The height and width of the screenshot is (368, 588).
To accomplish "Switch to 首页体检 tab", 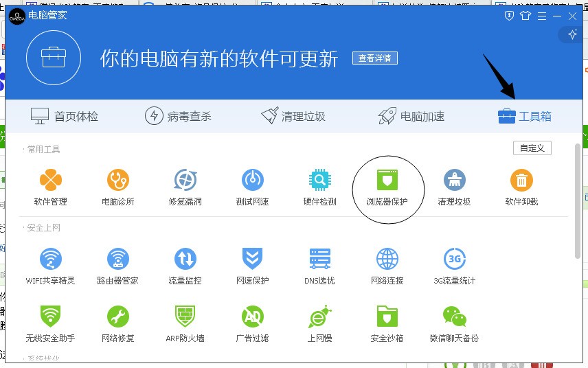I will [x=64, y=116].
